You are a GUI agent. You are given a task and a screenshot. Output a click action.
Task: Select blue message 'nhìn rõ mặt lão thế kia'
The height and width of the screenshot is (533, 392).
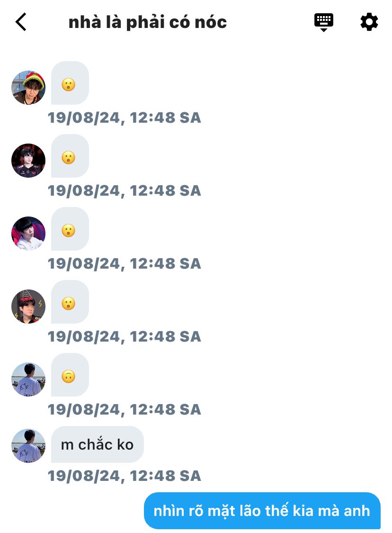coord(262,511)
